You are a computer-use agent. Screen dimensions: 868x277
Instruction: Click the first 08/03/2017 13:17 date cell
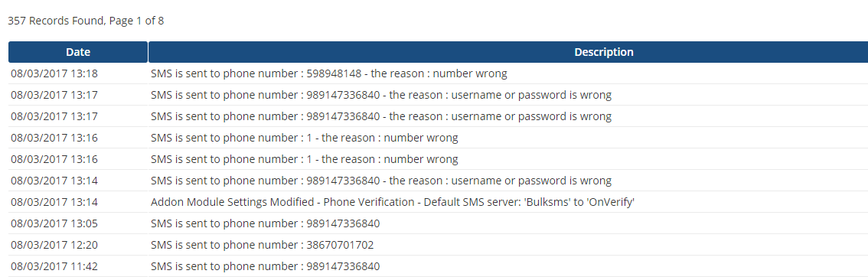coord(54,95)
